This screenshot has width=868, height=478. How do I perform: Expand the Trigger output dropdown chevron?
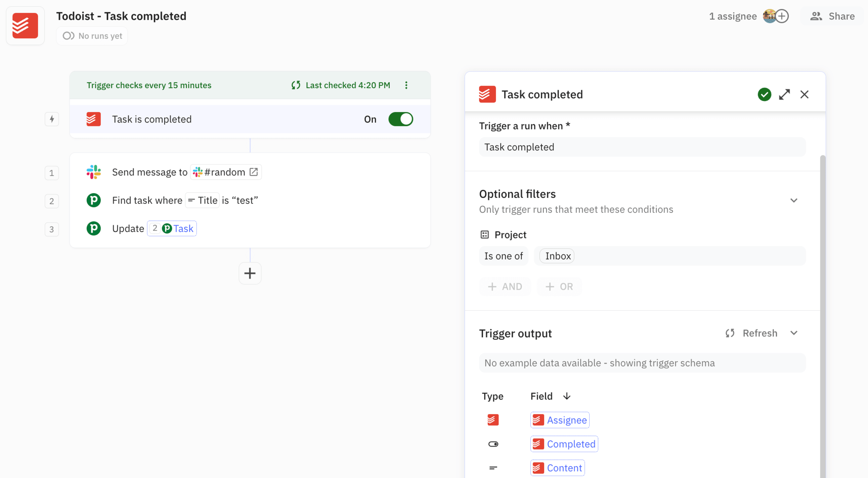794,333
